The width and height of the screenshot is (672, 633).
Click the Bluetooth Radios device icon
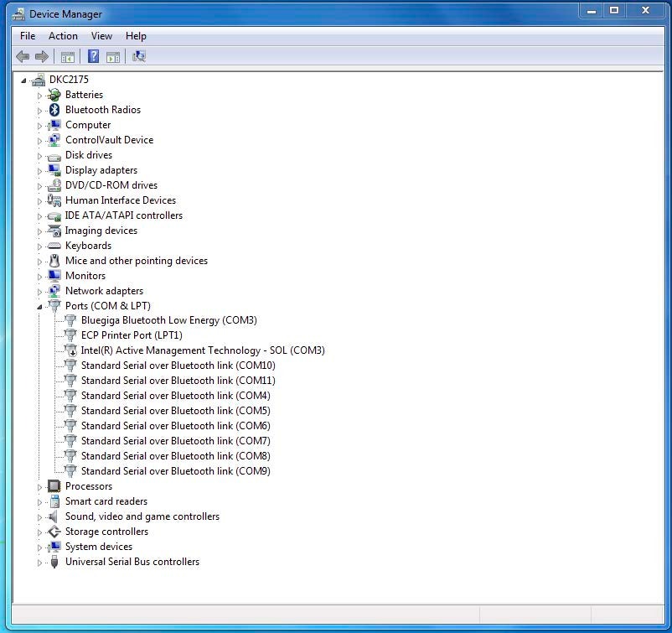coord(54,110)
